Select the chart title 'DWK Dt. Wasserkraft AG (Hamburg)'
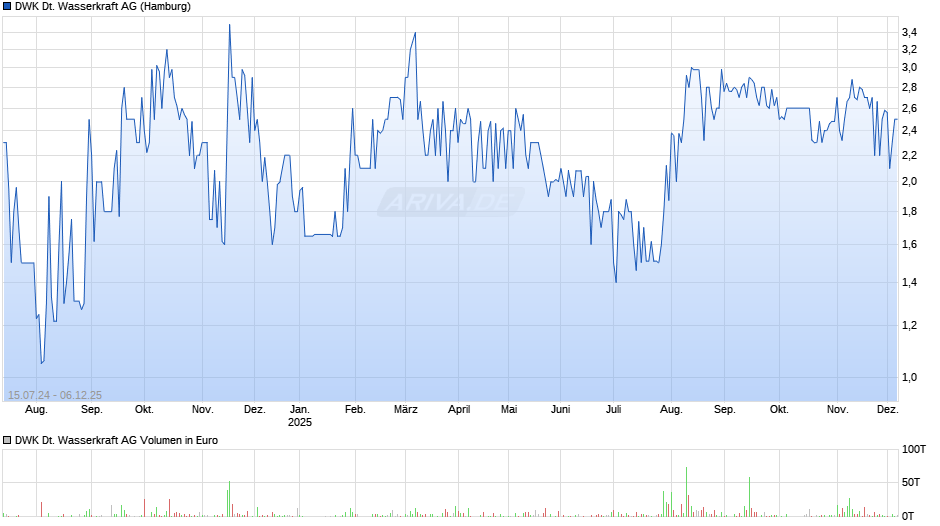The image size is (940, 526). (103, 7)
